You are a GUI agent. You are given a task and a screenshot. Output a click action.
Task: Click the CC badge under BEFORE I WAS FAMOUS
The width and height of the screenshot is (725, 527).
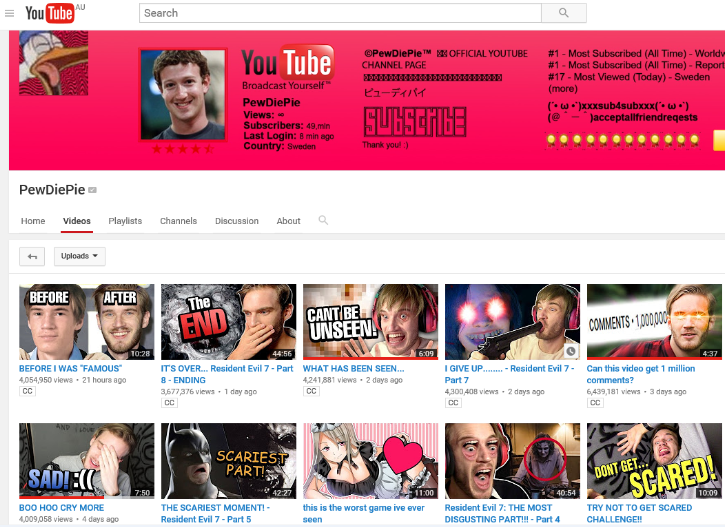pyautogui.click(x=28, y=391)
